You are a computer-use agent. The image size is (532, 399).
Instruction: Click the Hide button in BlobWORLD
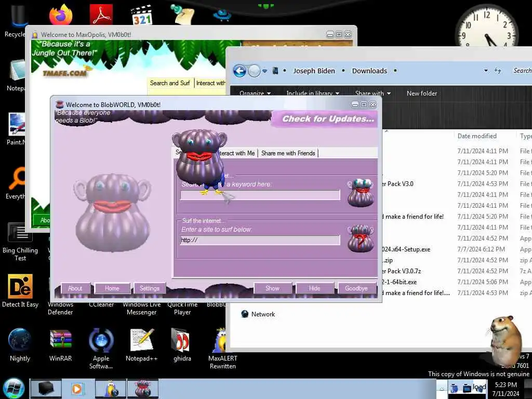coord(314,288)
